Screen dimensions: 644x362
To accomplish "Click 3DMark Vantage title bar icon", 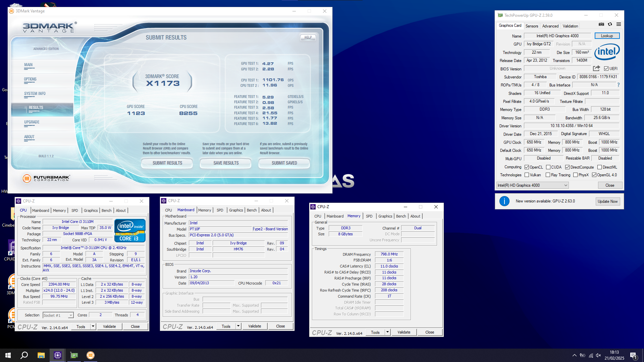I will [11, 11].
